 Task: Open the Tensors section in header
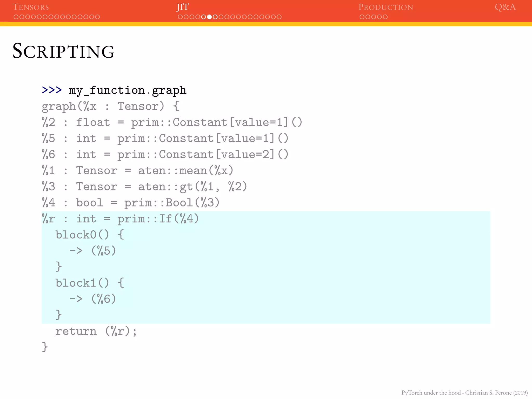pos(31,7)
